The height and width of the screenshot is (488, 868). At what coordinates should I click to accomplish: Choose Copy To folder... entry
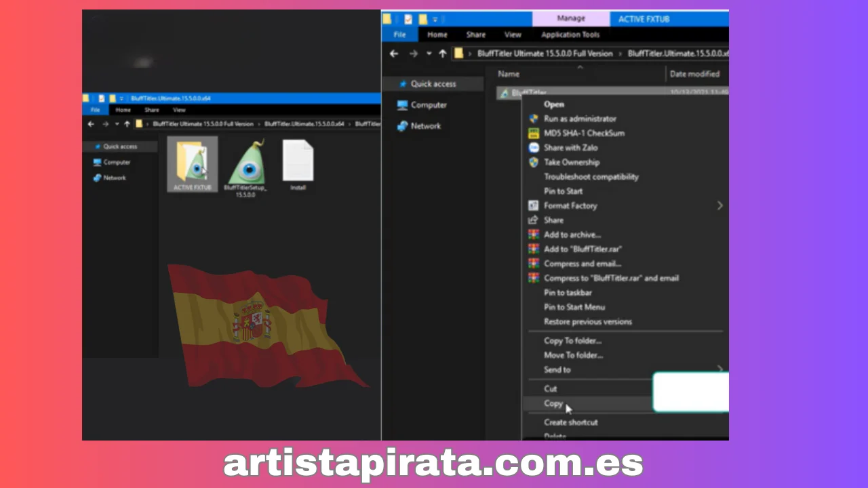coord(573,341)
